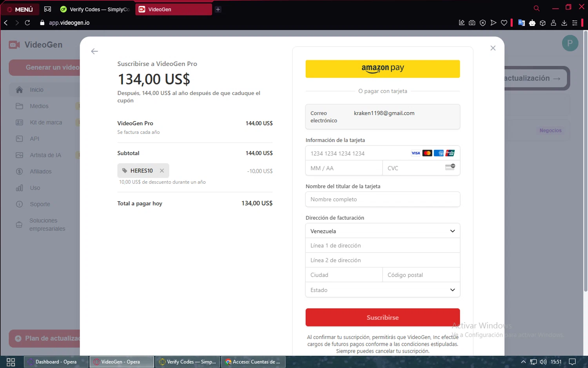Viewport: 588px width, 368px height.
Task: Open the downloads icon in toolbar
Action: click(564, 23)
